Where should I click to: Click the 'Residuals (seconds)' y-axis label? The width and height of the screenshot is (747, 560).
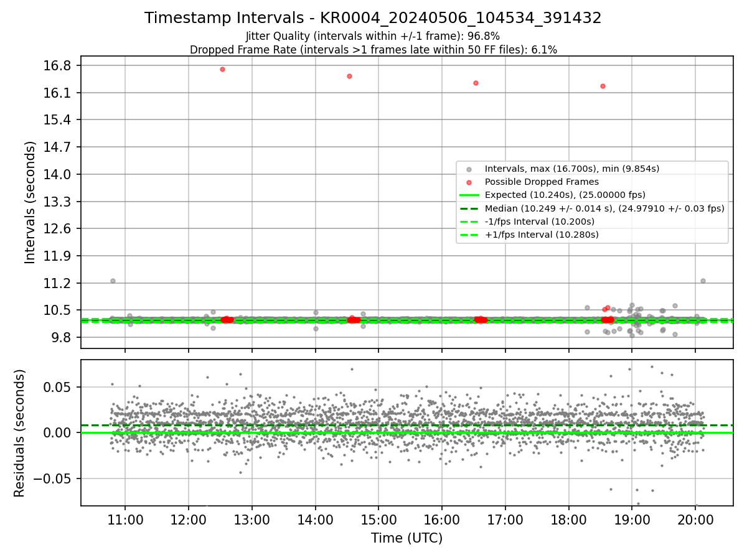(20, 433)
